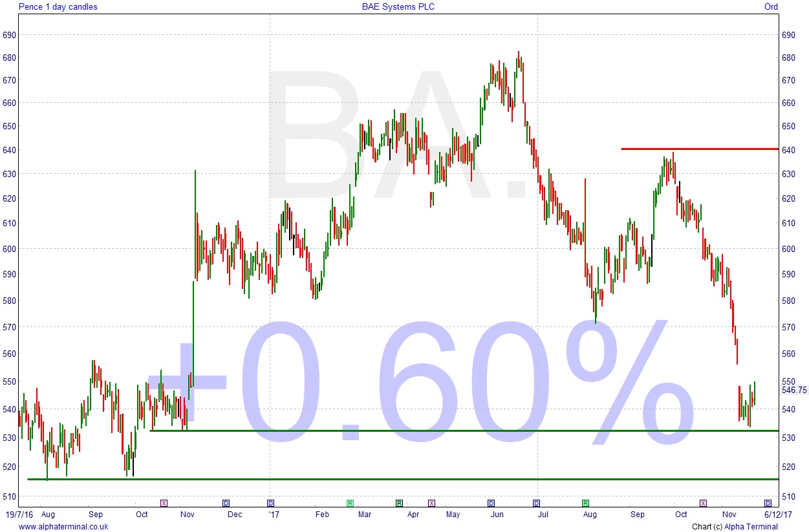The image size is (809, 532).
Task: Click the '17 year label on time axis
Action: click(x=275, y=515)
